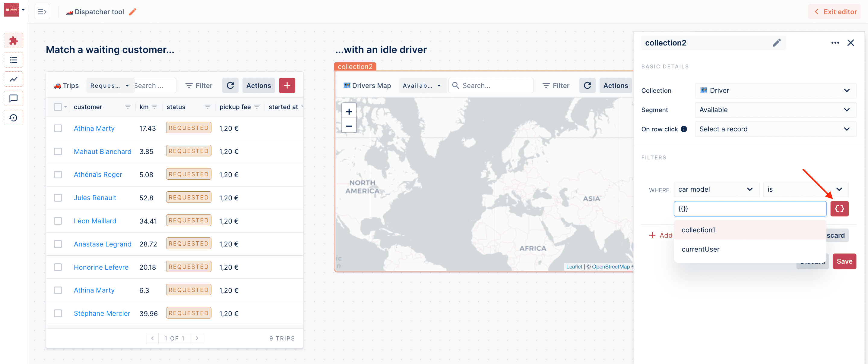Open the On row click dropdown
Image resolution: width=868 pixels, height=364 pixels.
click(775, 129)
